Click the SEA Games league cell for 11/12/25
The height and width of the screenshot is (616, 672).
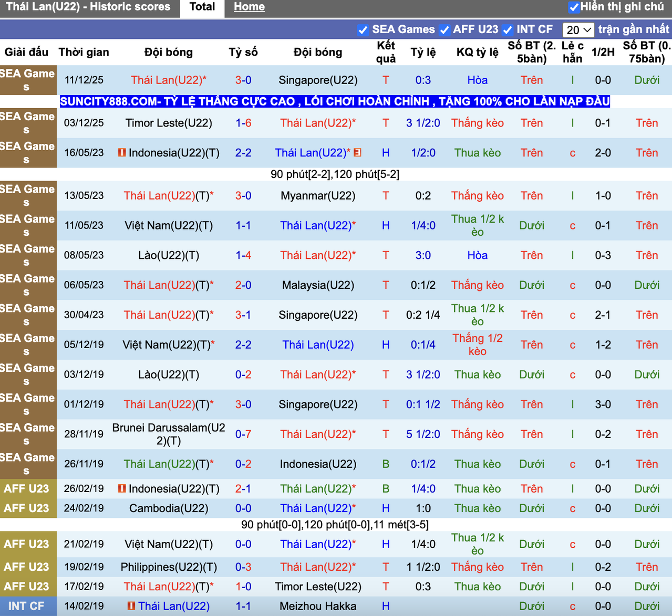coord(27,80)
